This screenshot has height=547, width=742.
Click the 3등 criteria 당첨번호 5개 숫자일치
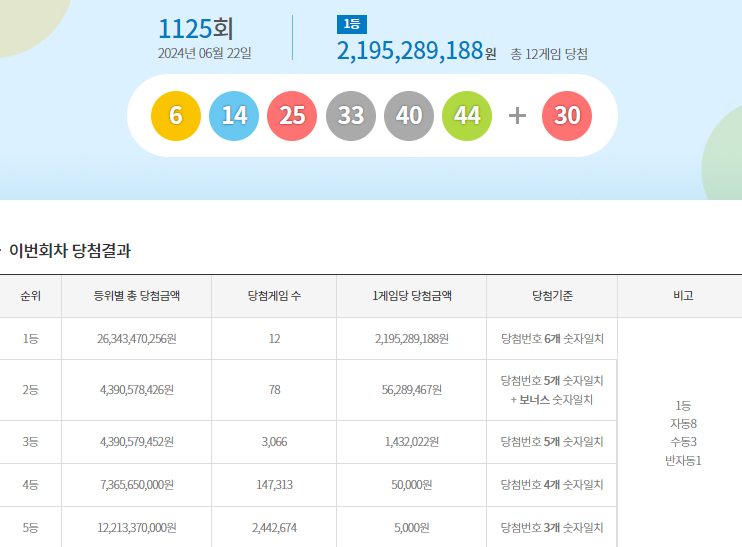(x=552, y=442)
